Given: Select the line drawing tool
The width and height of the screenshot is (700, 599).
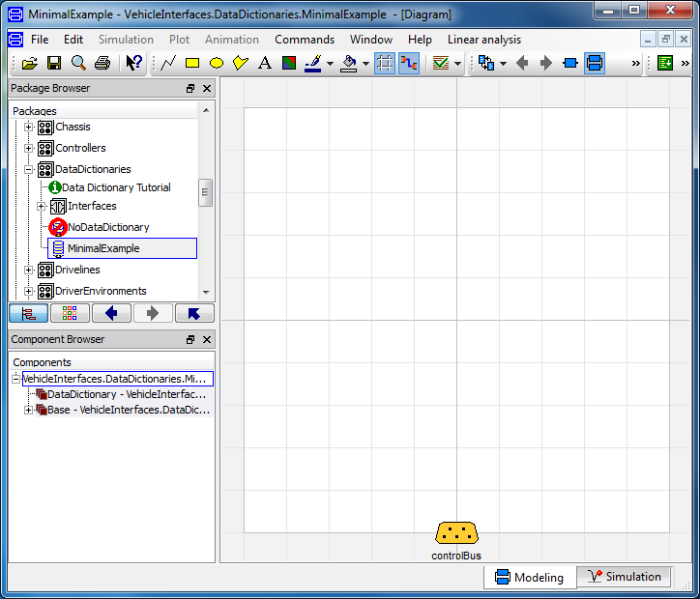Looking at the screenshot, I should 168,63.
